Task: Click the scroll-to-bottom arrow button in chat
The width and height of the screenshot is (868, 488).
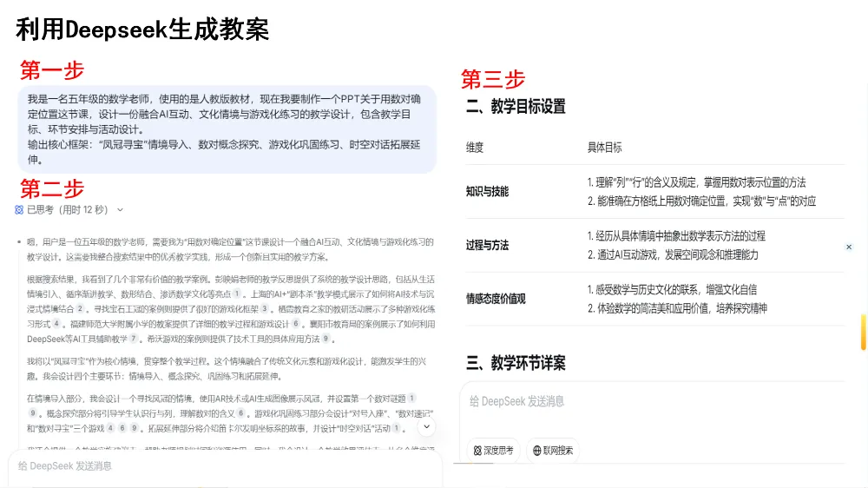Action: (426, 426)
